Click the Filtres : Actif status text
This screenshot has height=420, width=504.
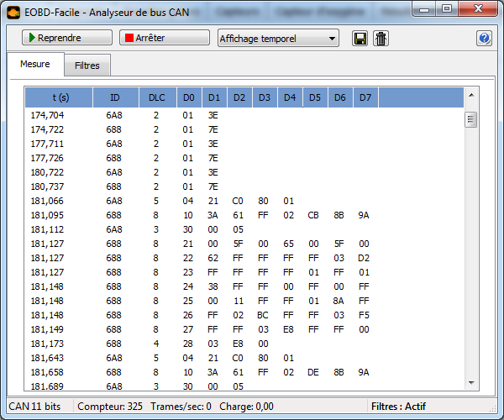[398, 407]
